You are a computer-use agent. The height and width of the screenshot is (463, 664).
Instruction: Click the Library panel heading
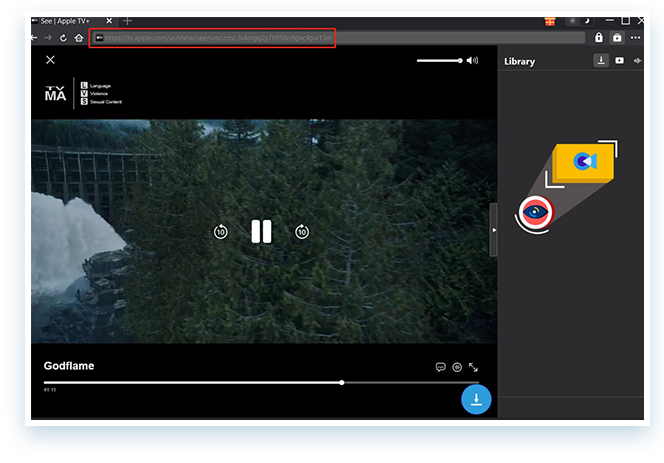(x=519, y=62)
